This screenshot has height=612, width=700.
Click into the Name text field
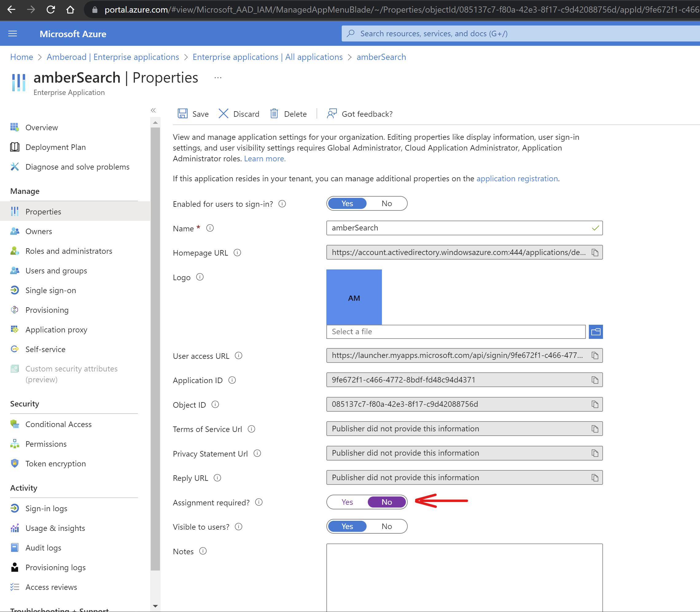point(457,228)
